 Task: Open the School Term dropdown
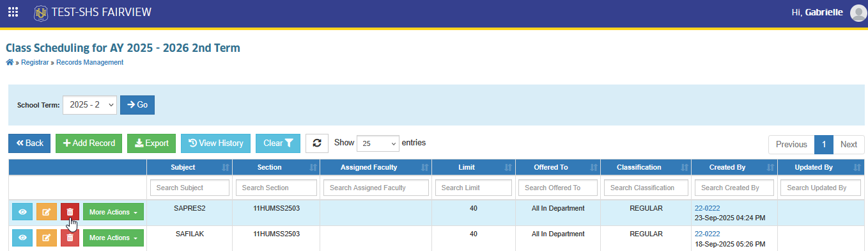point(90,105)
